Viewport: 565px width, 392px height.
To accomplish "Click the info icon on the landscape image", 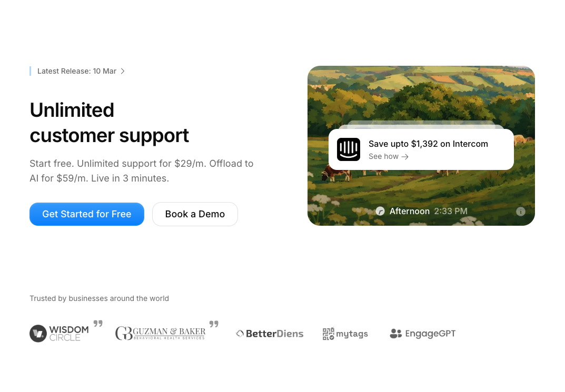I will coord(520,212).
